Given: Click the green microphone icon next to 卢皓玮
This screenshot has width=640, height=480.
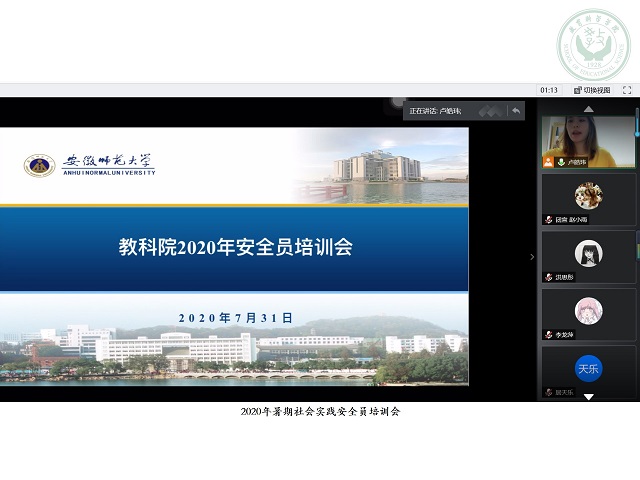Looking at the screenshot, I should (561, 161).
